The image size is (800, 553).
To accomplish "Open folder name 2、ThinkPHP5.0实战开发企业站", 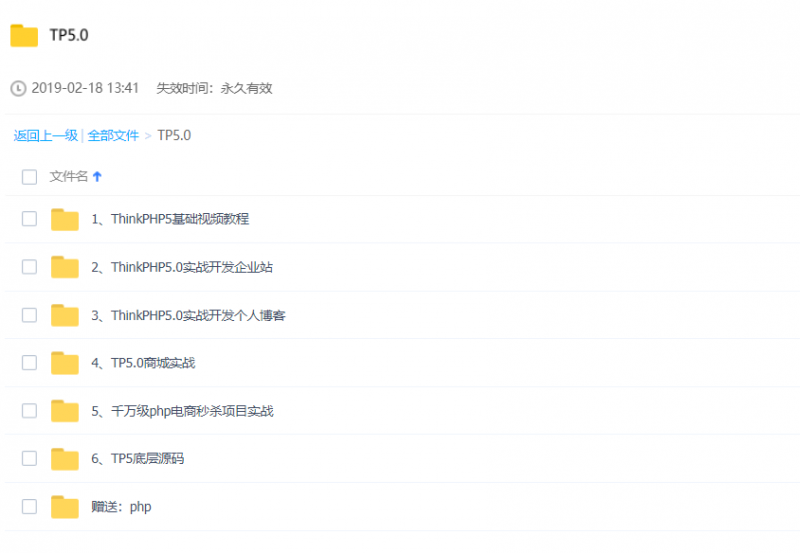I will [182, 267].
